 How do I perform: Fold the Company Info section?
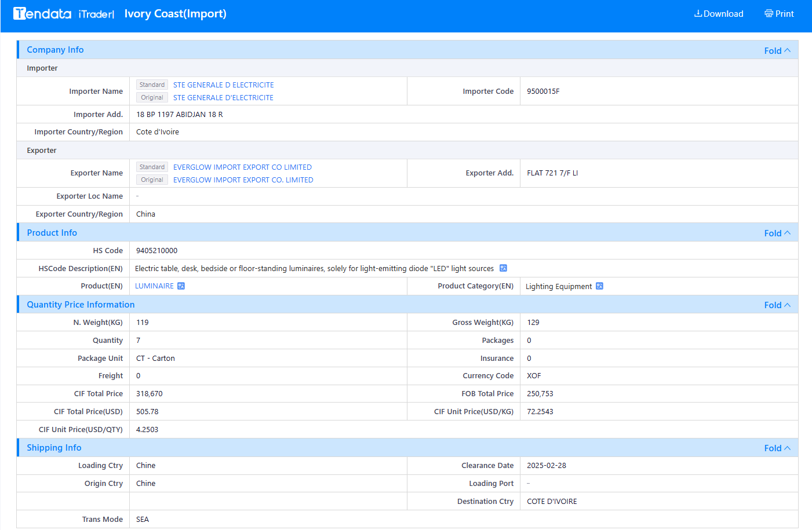[x=777, y=50]
